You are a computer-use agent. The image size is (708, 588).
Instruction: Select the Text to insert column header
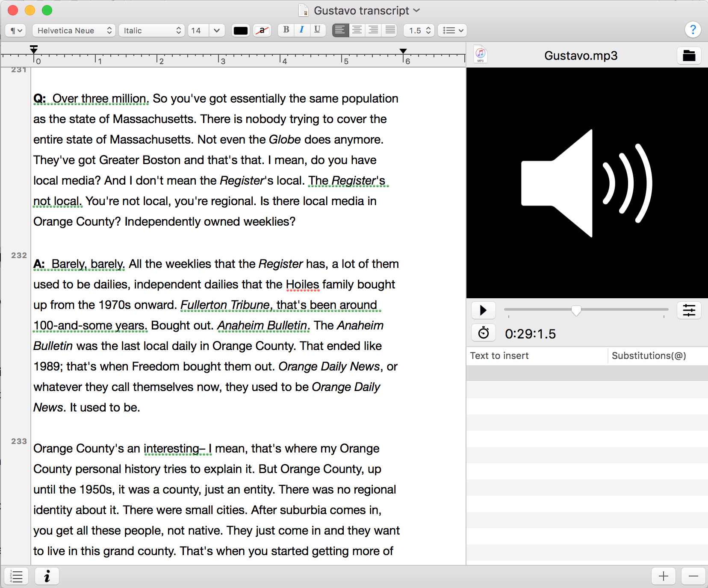pyautogui.click(x=499, y=355)
